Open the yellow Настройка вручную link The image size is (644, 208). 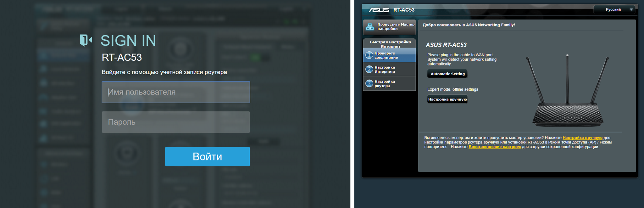(582, 138)
